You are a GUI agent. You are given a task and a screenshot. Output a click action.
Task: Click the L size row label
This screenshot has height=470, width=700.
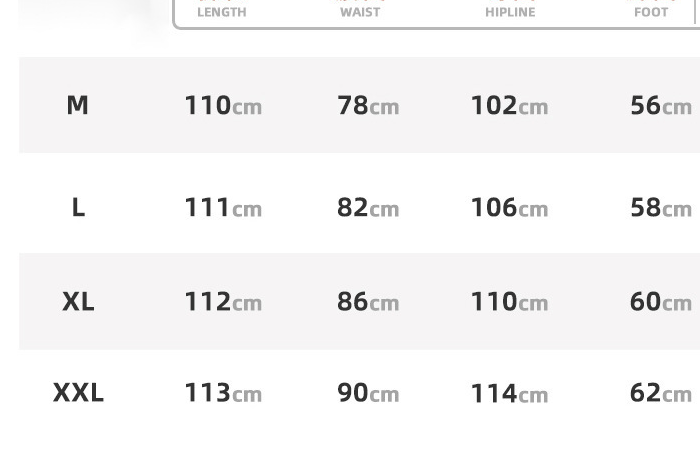click(78, 207)
